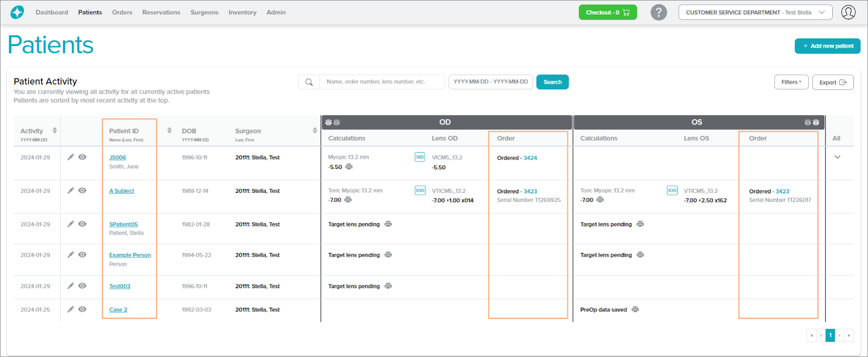Open the Inventory menu item
This screenshot has width=868, height=357.
pos(242,12)
